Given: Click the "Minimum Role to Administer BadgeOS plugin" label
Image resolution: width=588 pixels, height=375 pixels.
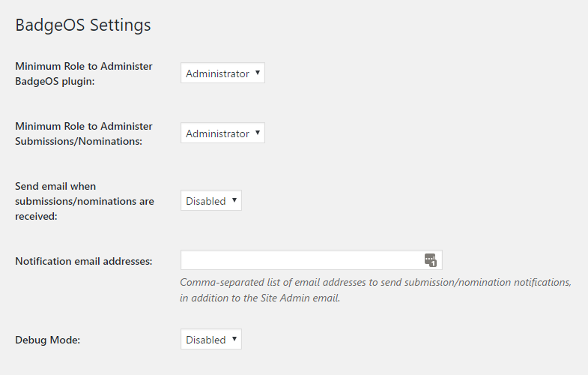Looking at the screenshot, I should [x=83, y=73].
